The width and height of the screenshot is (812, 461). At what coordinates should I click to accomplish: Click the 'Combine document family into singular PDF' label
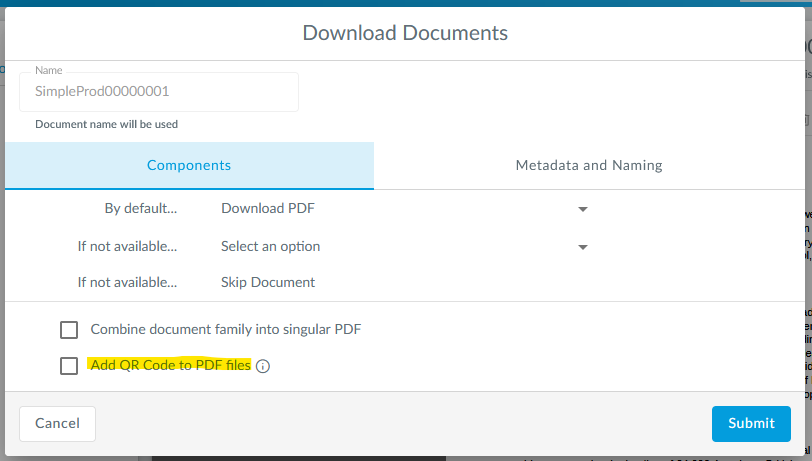(225, 329)
